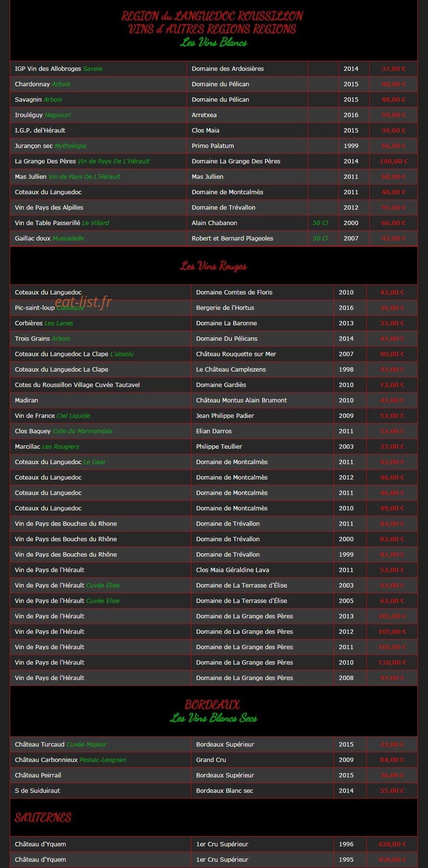The image size is (428, 868).
Task: Click 'Clos Baquey Cote du Marmandais'
Action: (64, 431)
